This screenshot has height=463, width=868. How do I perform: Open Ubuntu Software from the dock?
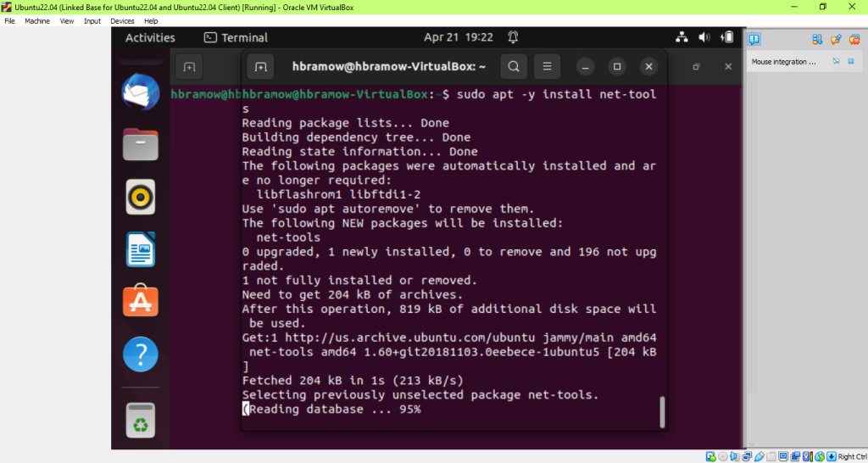(x=141, y=302)
